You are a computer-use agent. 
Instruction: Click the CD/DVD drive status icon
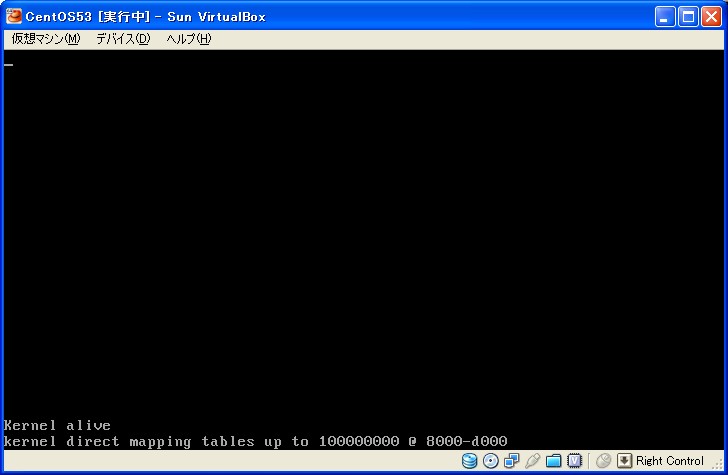coord(490,461)
